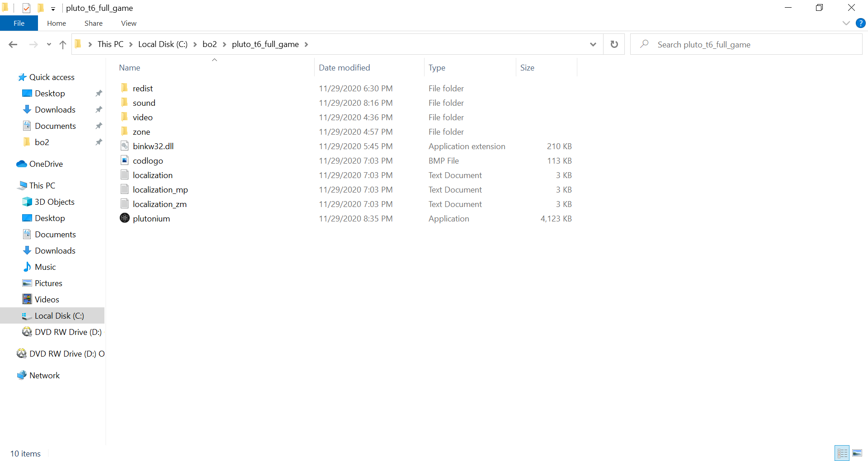The width and height of the screenshot is (868, 461).
Task: Open the redist folder icon
Action: (125, 88)
